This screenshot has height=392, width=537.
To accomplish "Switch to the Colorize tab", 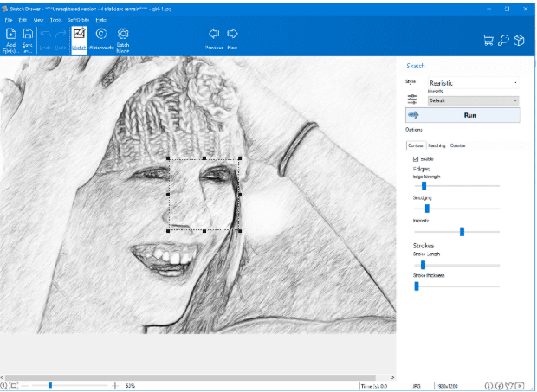I will point(457,145).
